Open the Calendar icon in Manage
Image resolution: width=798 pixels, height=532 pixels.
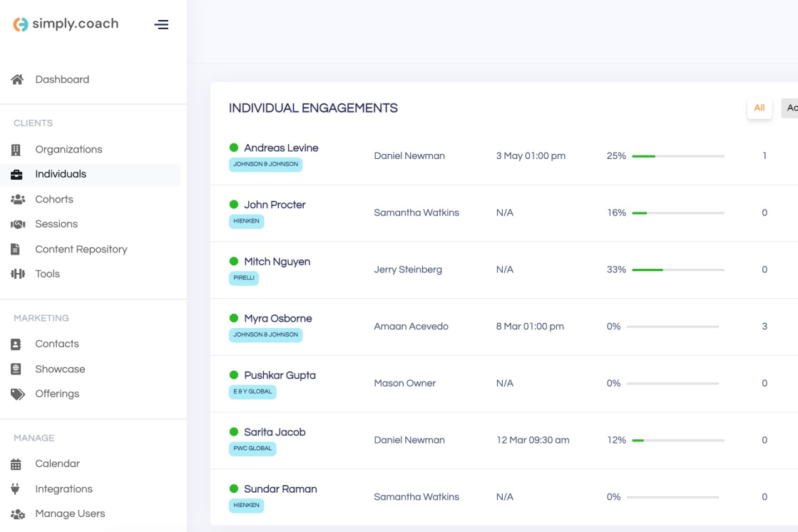pyautogui.click(x=16, y=464)
